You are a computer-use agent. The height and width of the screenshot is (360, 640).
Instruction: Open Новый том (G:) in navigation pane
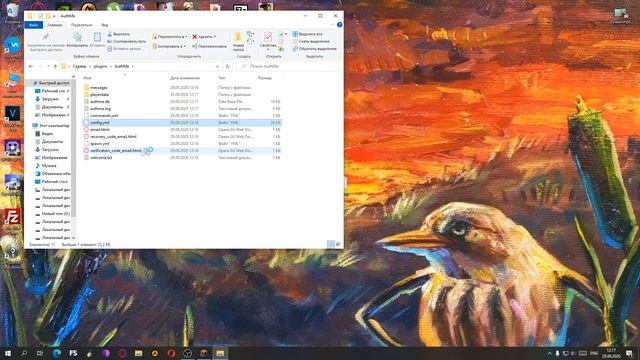(52, 213)
